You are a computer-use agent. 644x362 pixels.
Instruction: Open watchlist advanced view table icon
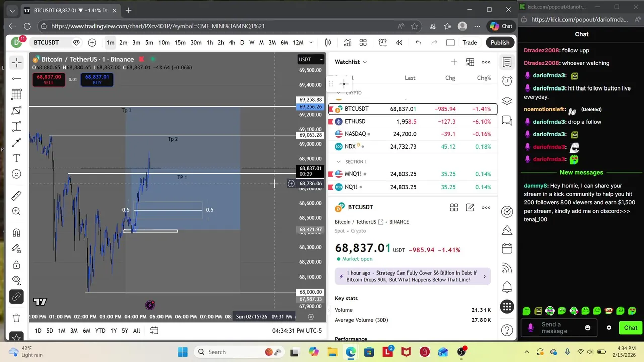[x=470, y=62]
